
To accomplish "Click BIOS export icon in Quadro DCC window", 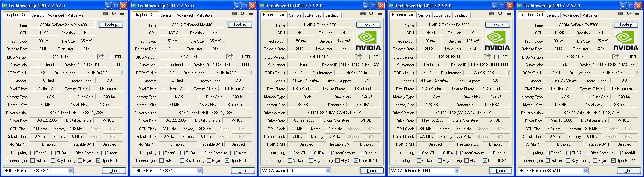I will coord(358,57).
